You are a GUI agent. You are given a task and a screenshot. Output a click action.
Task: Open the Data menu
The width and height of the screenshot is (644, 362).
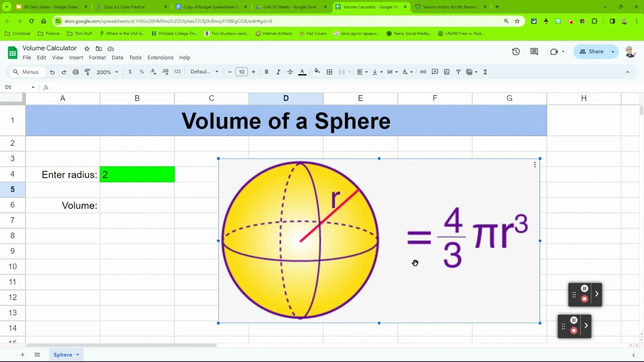point(117,57)
